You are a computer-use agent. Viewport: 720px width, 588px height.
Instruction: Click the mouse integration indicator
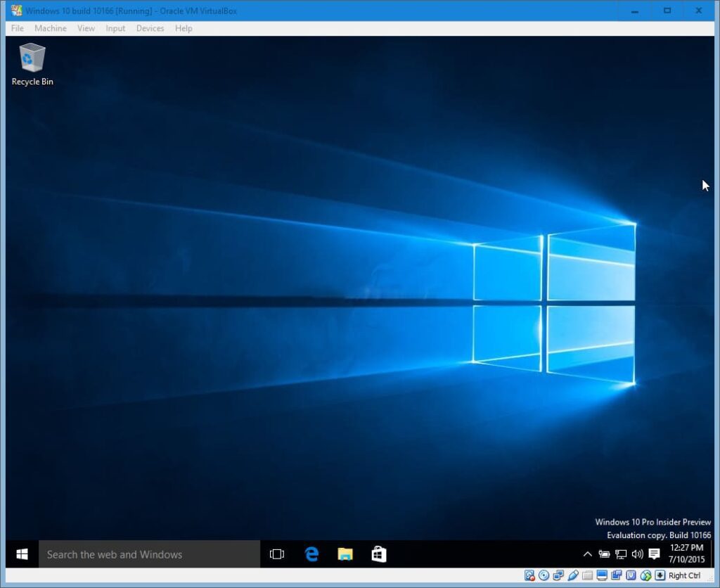pyautogui.click(x=645, y=575)
